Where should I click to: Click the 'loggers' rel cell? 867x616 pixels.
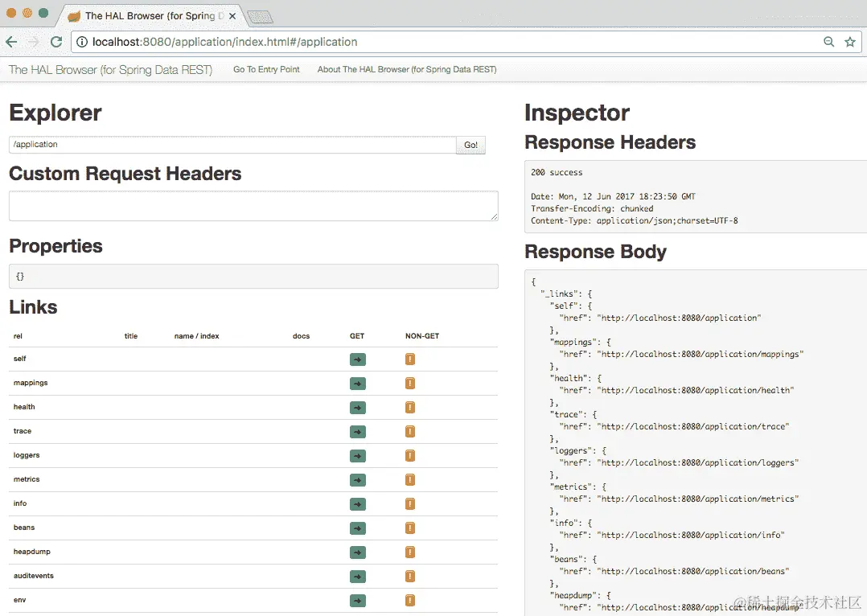[27, 455]
